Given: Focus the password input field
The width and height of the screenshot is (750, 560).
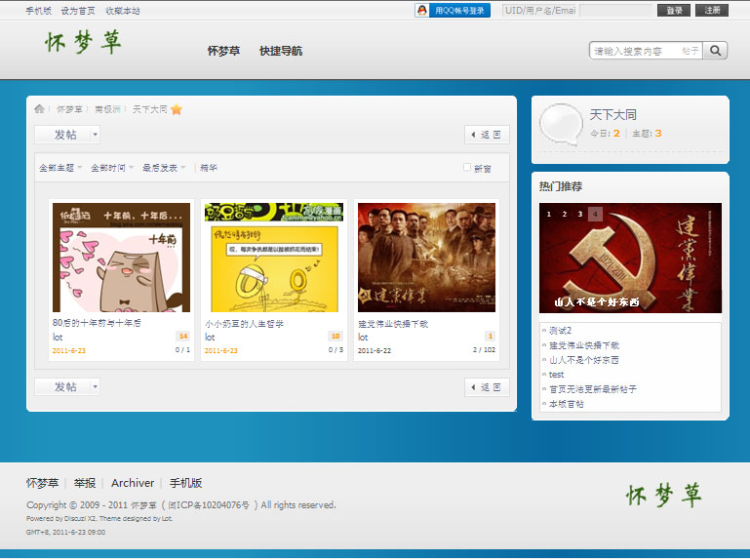Looking at the screenshot, I should click(616, 10).
